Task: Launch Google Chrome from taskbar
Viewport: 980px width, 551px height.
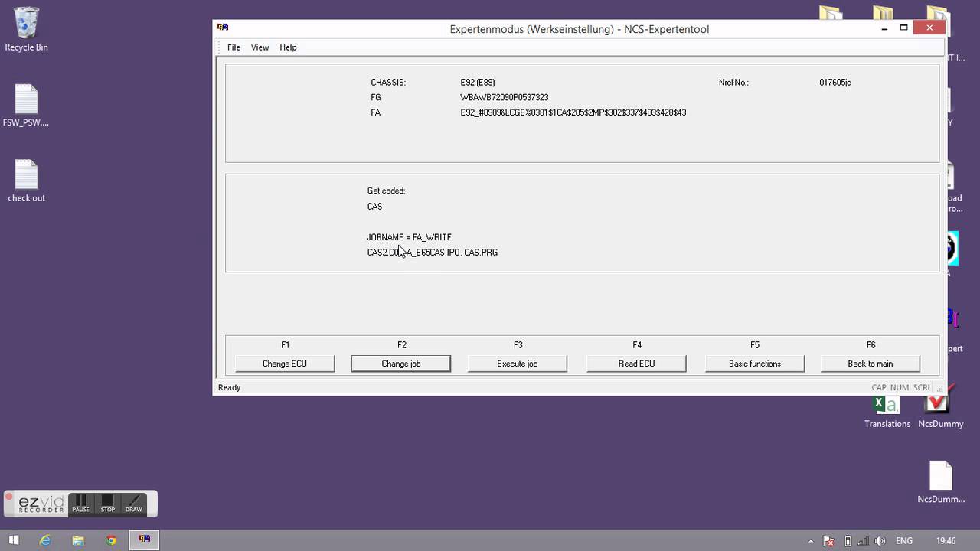Action: pos(111,540)
